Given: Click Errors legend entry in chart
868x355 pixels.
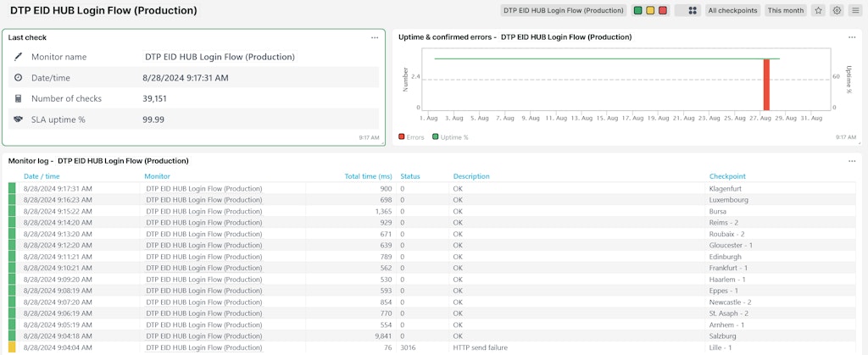Looking at the screenshot, I should (411, 136).
